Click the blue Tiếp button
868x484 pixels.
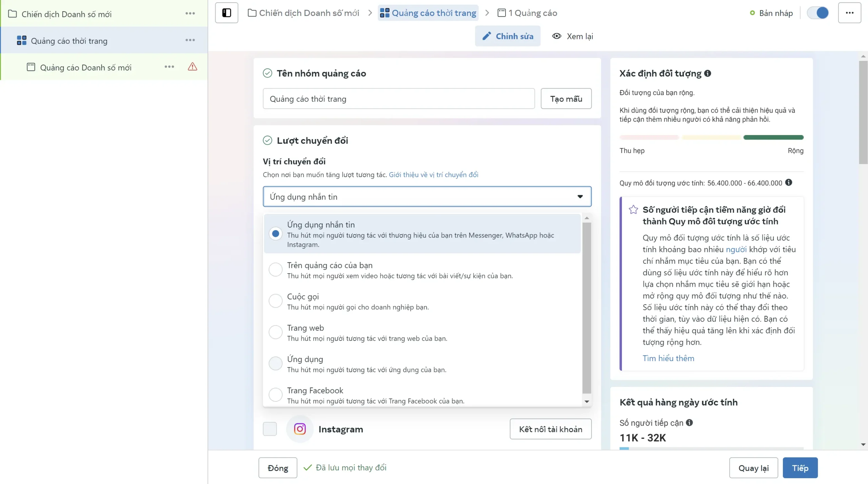800,468
